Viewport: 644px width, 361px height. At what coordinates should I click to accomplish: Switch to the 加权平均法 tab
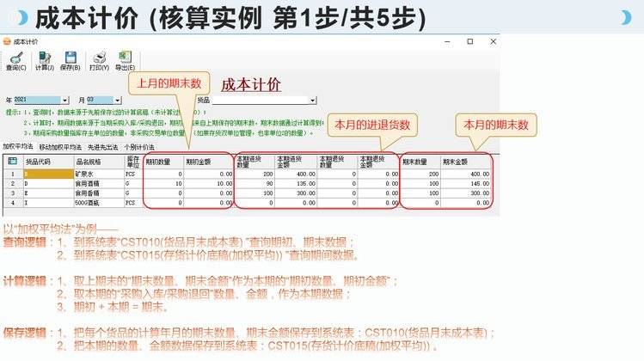[x=19, y=148]
